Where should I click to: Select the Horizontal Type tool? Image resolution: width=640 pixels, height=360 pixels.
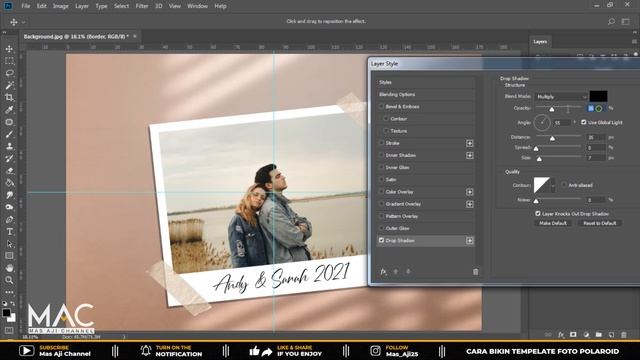[9, 231]
